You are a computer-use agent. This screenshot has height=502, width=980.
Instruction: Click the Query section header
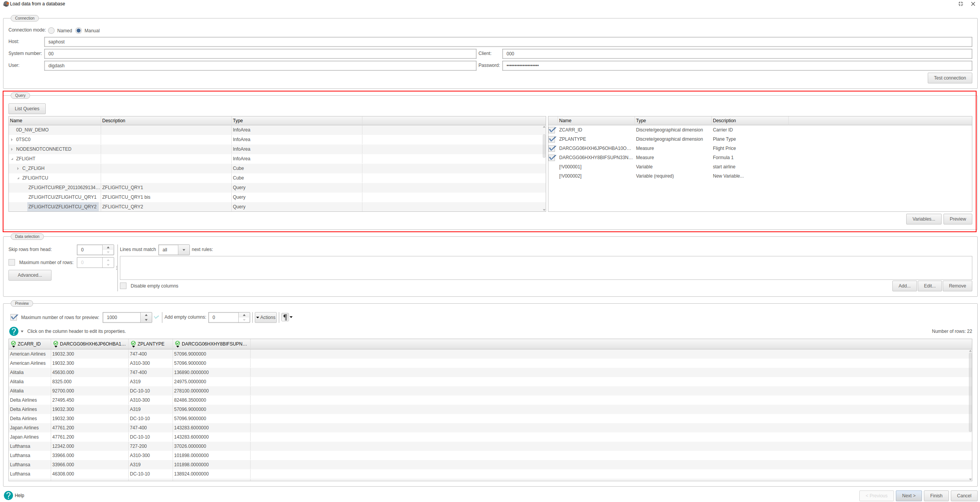click(20, 95)
